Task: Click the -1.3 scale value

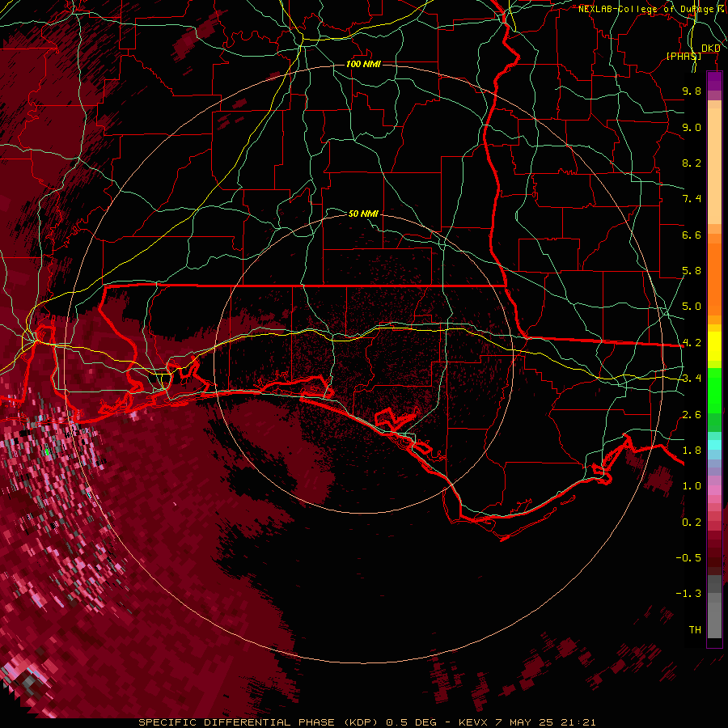Action: pyautogui.click(x=688, y=594)
